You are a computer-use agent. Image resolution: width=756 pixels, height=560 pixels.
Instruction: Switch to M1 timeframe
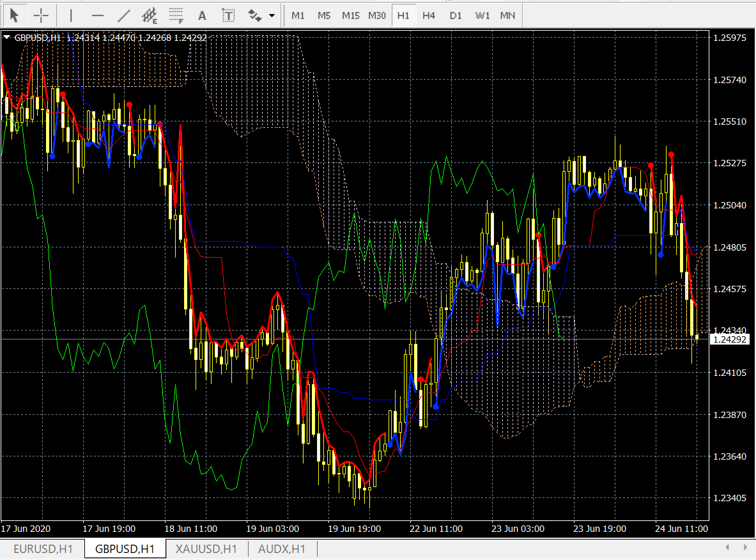[298, 15]
